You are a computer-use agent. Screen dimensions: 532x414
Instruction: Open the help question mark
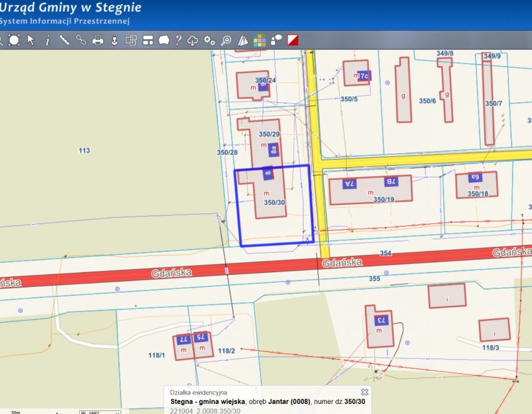(x=178, y=40)
